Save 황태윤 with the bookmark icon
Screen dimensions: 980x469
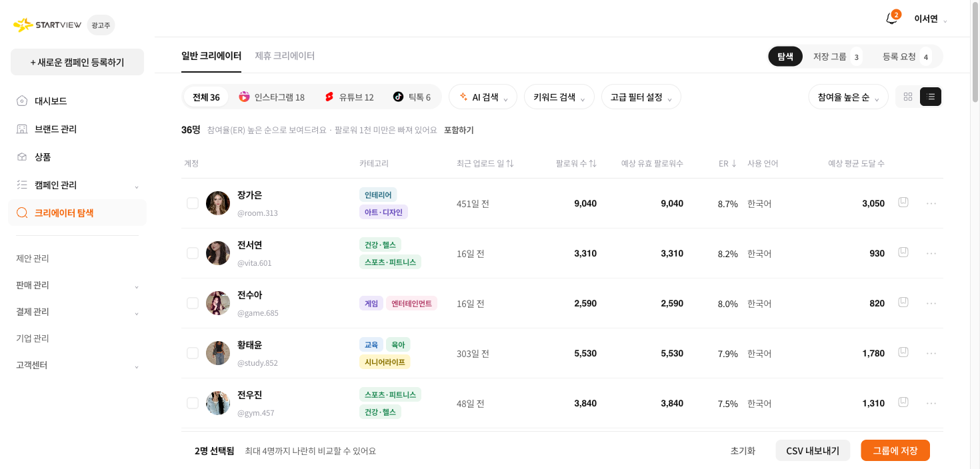click(903, 352)
